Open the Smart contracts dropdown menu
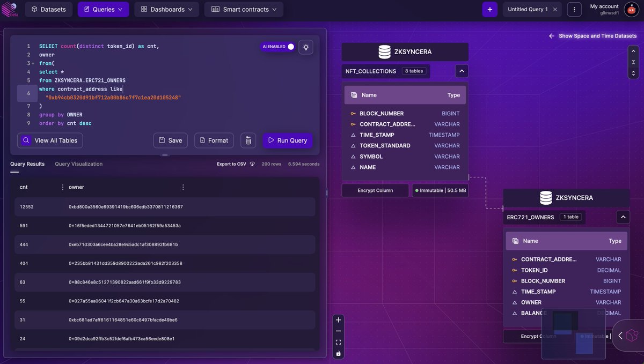This screenshot has height=364, width=644. coord(244,9)
